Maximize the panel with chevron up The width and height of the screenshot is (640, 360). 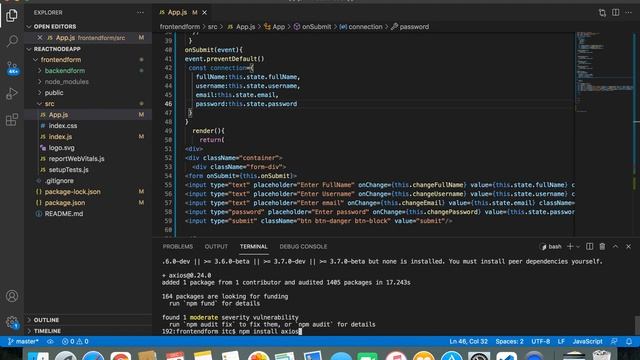pyautogui.click(x=616, y=247)
